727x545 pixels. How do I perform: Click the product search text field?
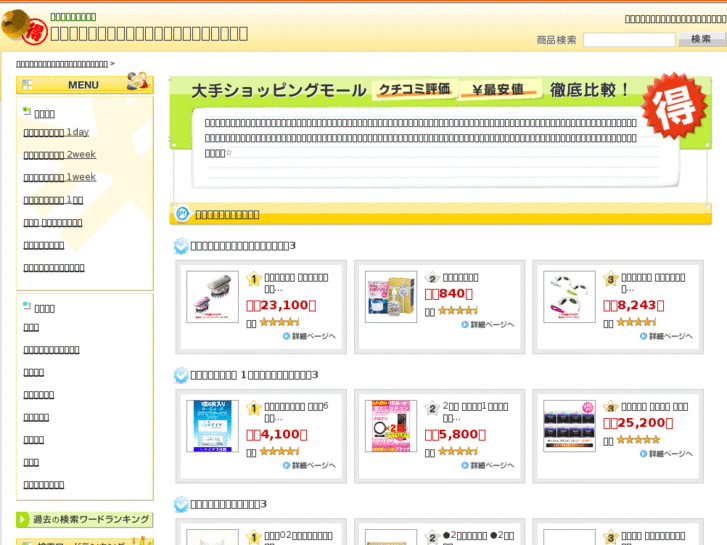coord(629,40)
